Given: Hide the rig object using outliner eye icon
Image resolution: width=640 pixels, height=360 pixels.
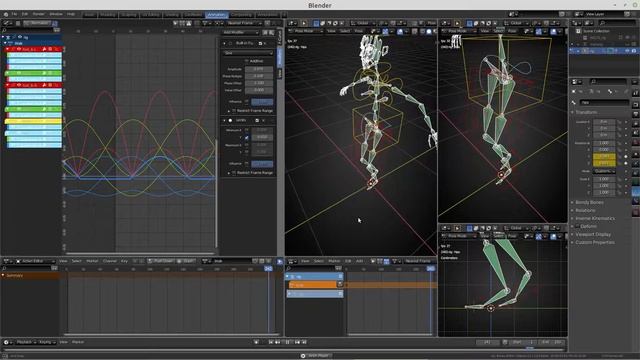Looking at the screenshot, I should click(x=627, y=51).
